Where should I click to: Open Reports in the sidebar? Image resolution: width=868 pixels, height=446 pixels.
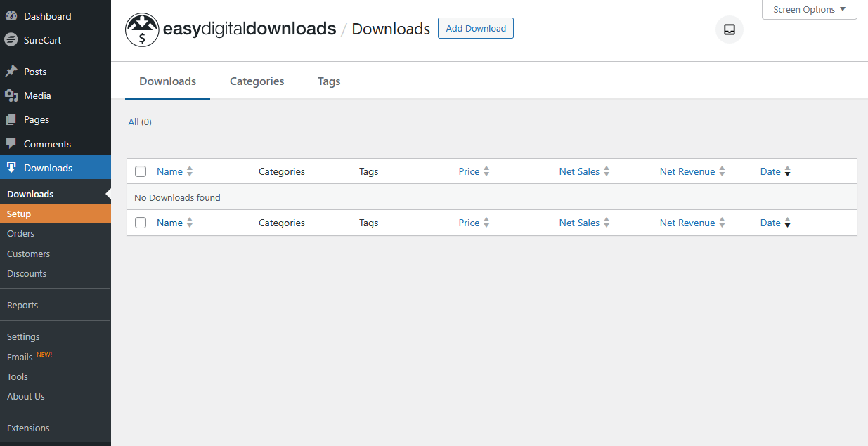56,305
